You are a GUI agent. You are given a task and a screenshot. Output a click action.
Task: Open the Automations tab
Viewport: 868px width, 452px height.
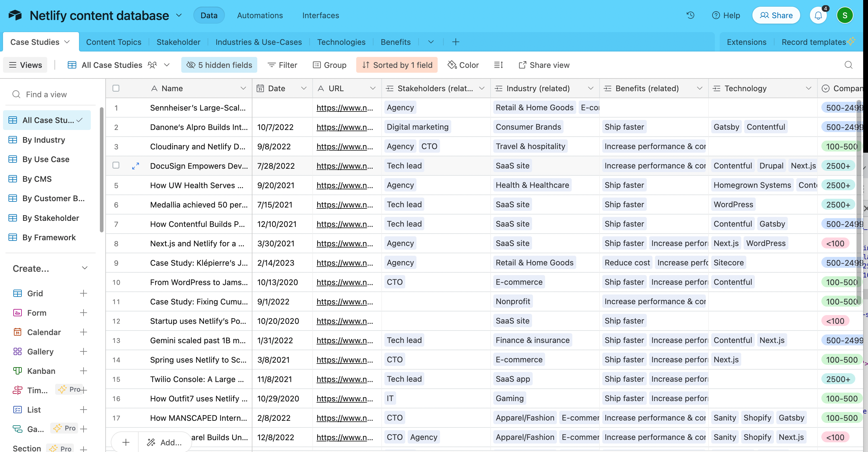click(x=260, y=15)
